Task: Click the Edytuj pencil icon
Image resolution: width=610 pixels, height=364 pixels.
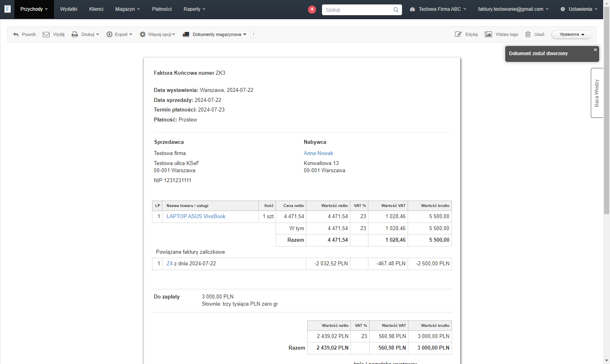Action: [x=458, y=34]
